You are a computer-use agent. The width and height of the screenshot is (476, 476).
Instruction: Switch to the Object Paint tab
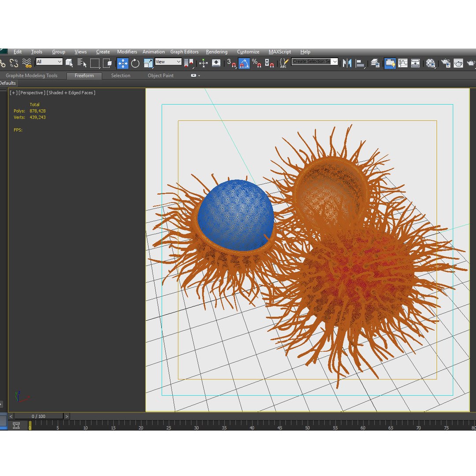pos(160,76)
